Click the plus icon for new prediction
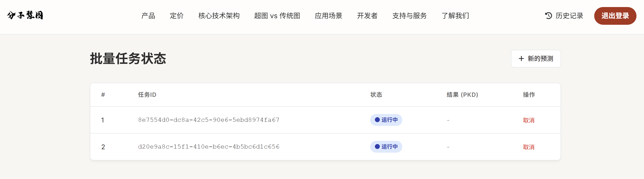 (x=521, y=59)
